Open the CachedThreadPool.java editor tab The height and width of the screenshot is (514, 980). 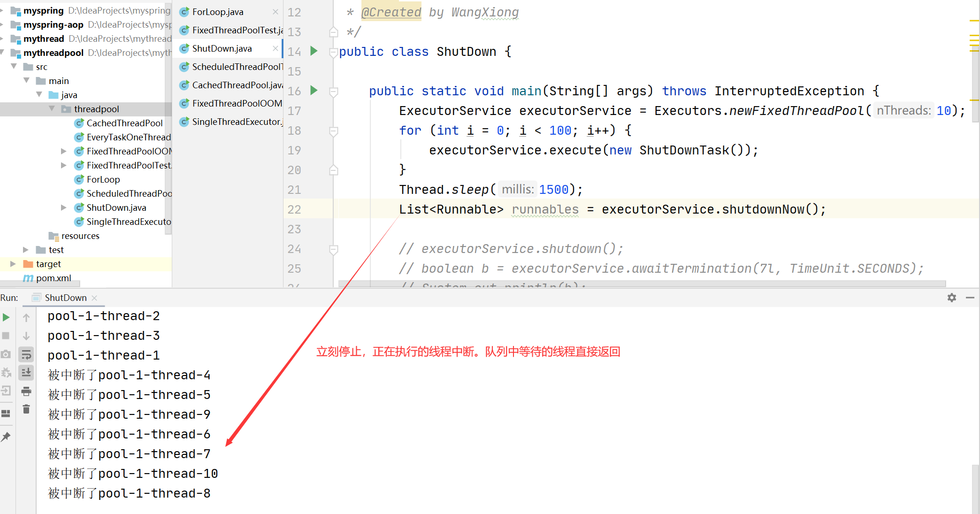point(237,85)
